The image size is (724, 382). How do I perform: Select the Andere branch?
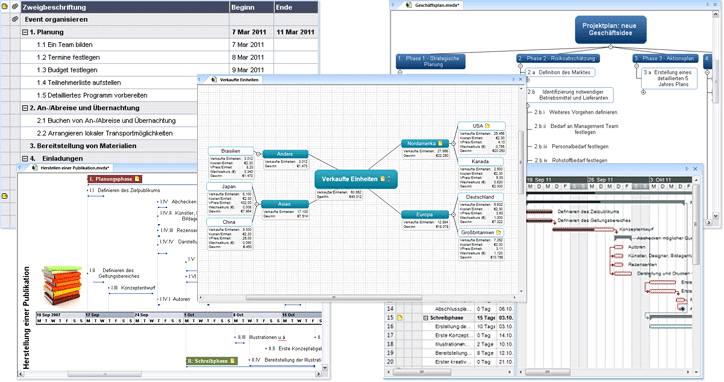(285, 154)
